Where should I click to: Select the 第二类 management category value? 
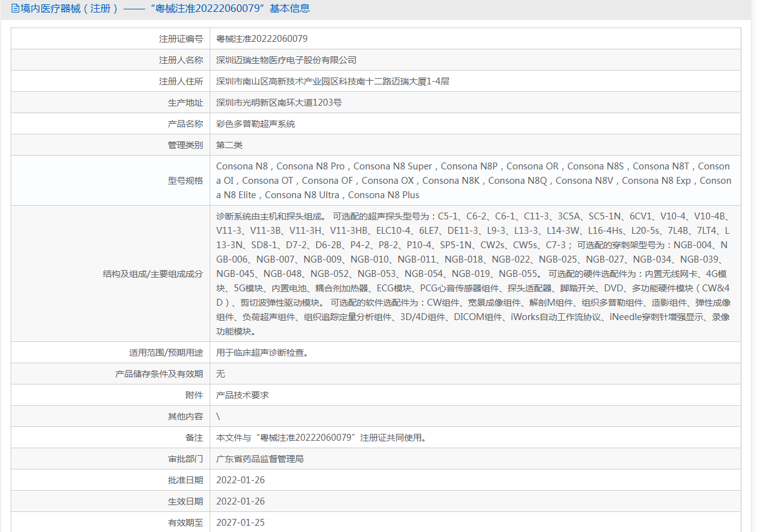[x=229, y=145]
